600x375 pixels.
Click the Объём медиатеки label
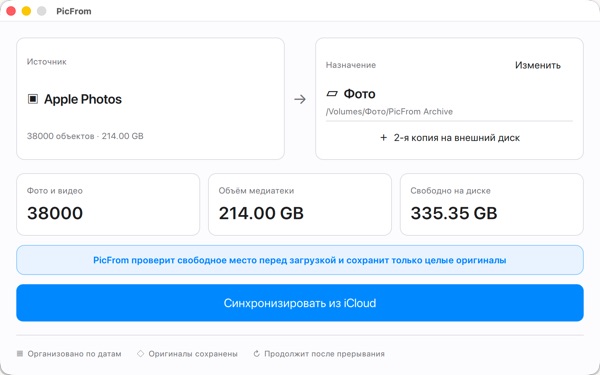[x=256, y=191]
